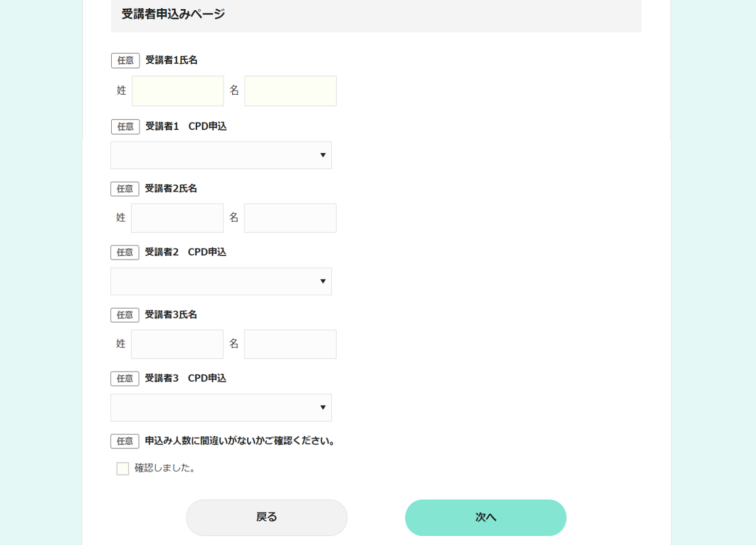756x545 pixels.
Task: Click the 戻る button
Action: tap(266, 517)
